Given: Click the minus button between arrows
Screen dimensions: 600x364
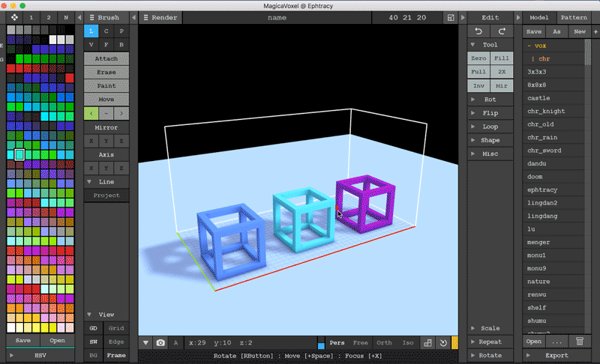Looking at the screenshot, I should pos(106,113).
